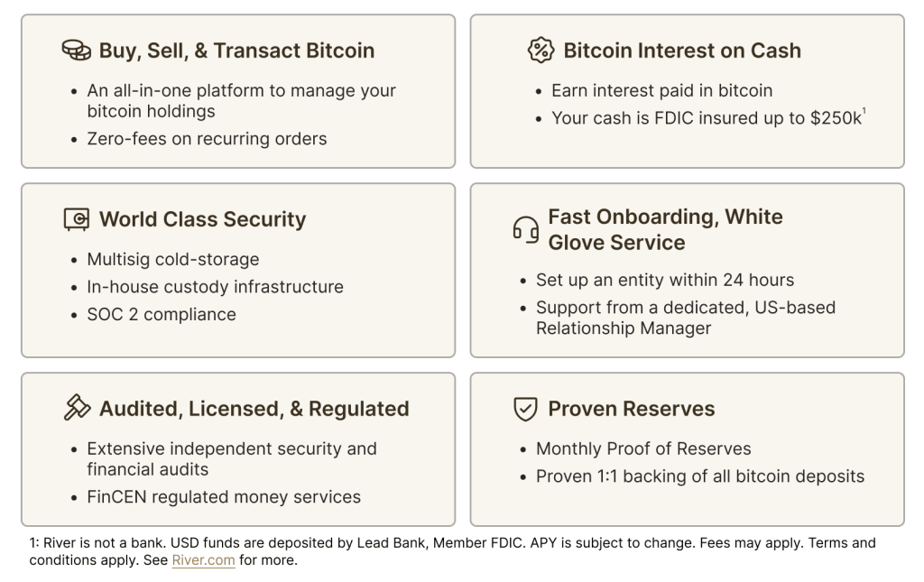
Task: Click the "Fast Onboarding, White Glove Service" title
Action: point(665,230)
